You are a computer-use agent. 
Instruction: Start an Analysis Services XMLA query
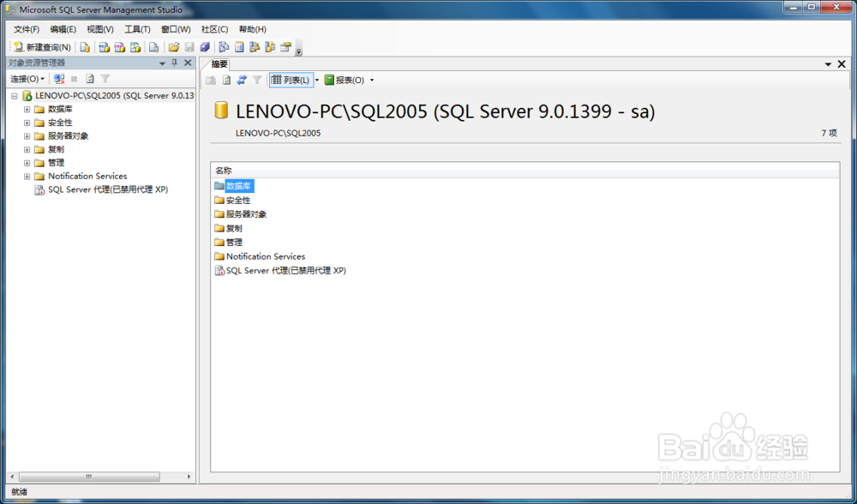click(135, 47)
